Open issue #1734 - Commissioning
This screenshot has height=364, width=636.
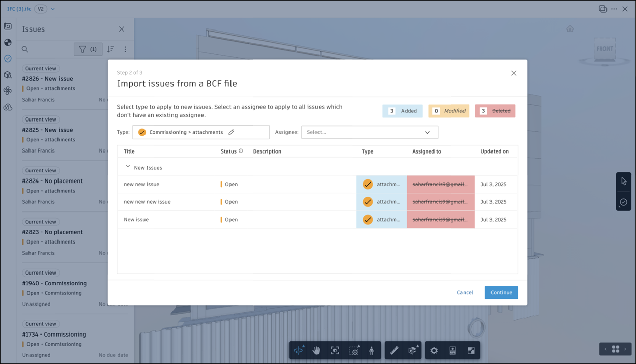(54, 334)
